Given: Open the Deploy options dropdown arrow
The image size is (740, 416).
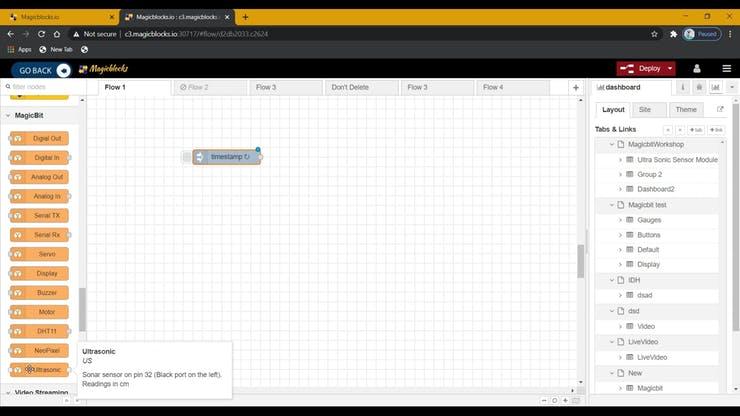Looking at the screenshot, I should pos(669,69).
